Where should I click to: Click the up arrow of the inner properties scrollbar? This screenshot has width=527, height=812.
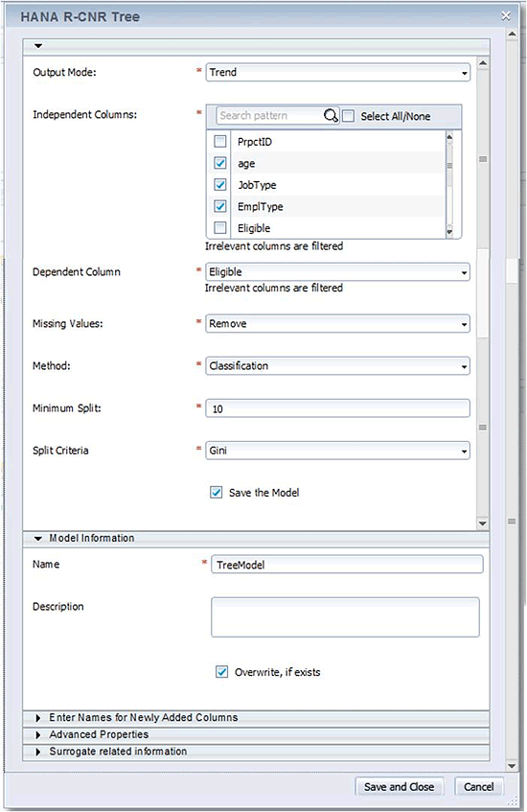point(483,63)
